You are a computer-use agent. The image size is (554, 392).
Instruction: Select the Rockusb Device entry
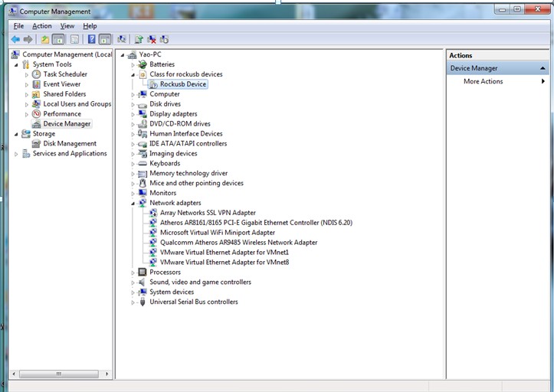tap(182, 84)
